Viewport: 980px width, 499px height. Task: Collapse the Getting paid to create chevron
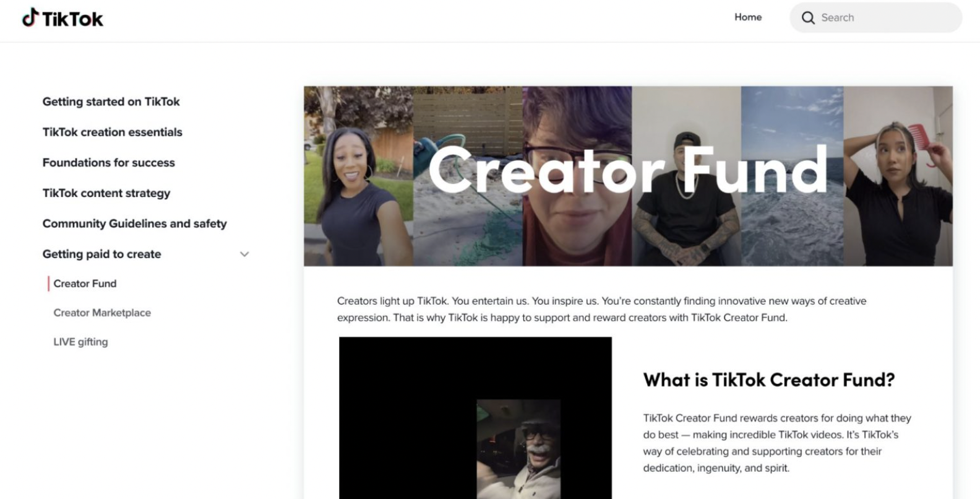(x=244, y=254)
